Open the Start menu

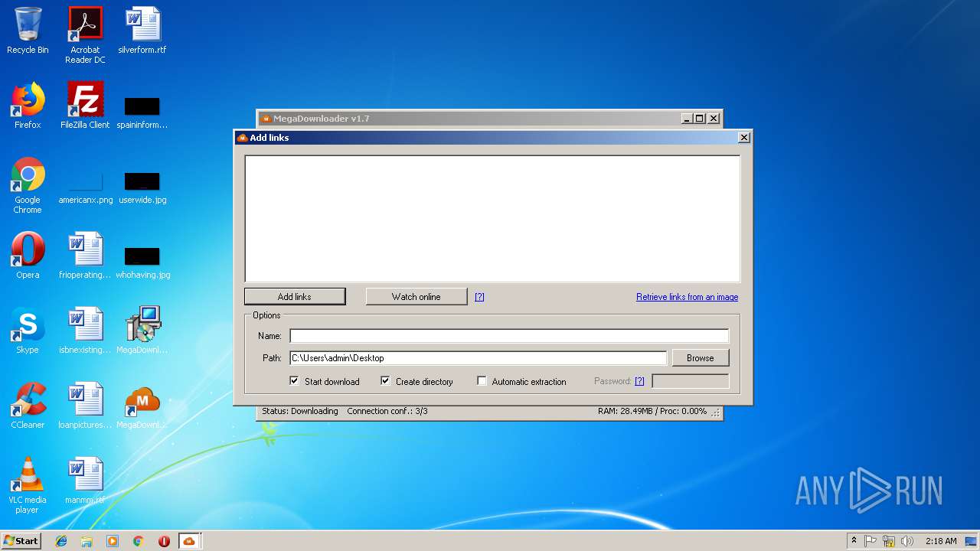pyautogui.click(x=21, y=541)
